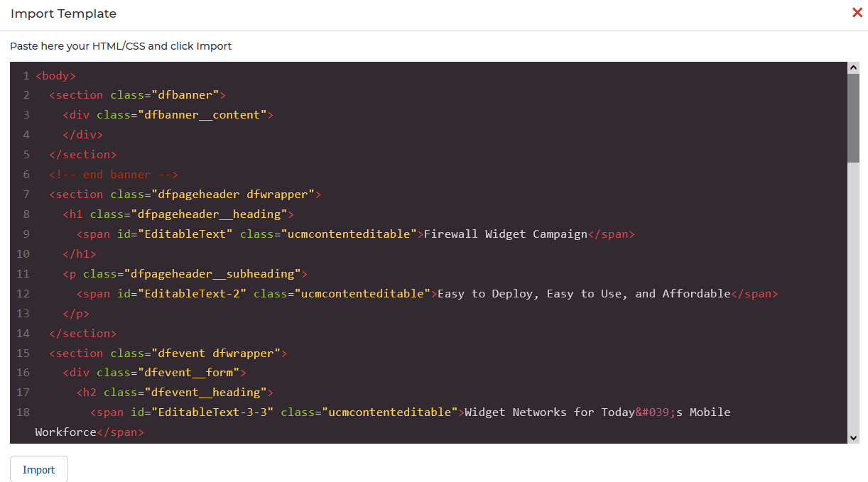This screenshot has width=868, height=482.
Task: Click the code editor vertical scrollbar thumb
Action: (x=854, y=118)
